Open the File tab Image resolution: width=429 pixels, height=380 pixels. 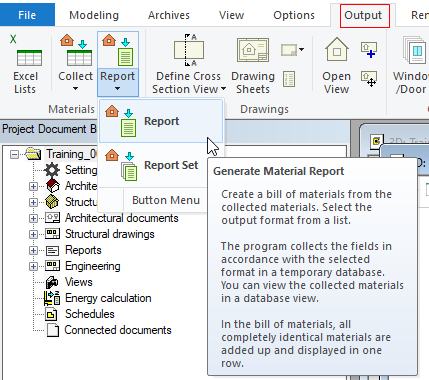(27, 15)
